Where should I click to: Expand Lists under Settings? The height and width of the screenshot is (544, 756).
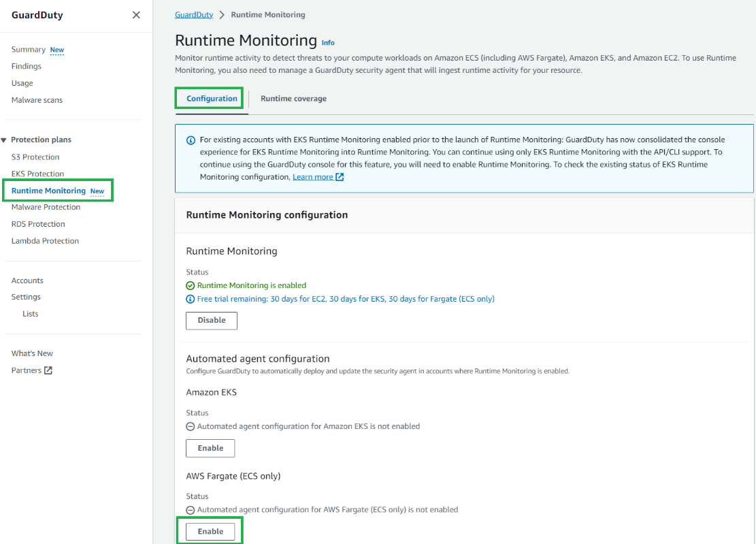(30, 313)
